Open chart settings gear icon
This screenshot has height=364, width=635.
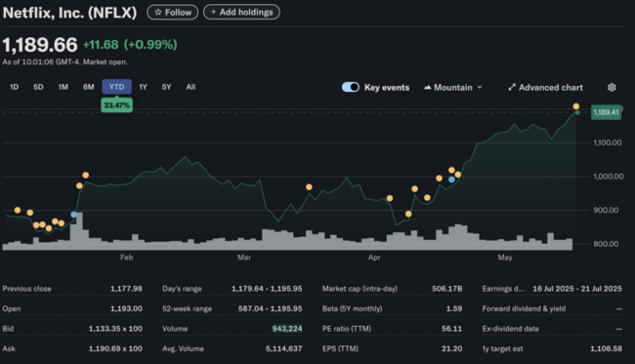612,88
